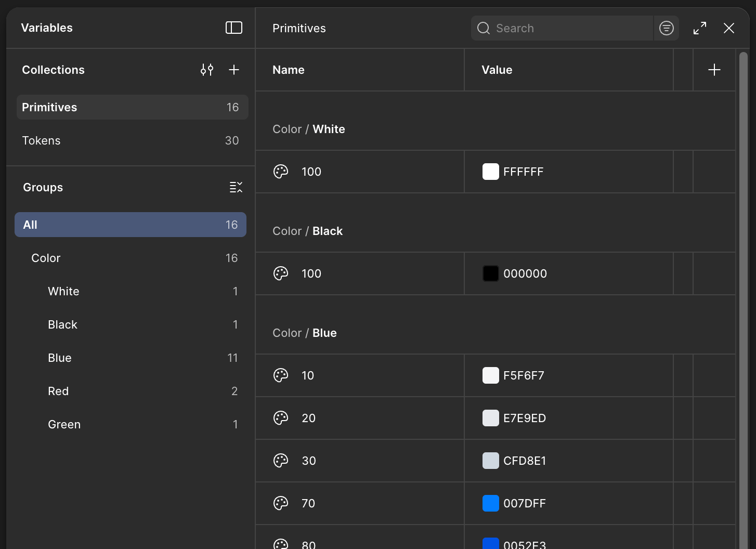The image size is (756, 549).
Task: Add a new mode column
Action: (x=714, y=70)
